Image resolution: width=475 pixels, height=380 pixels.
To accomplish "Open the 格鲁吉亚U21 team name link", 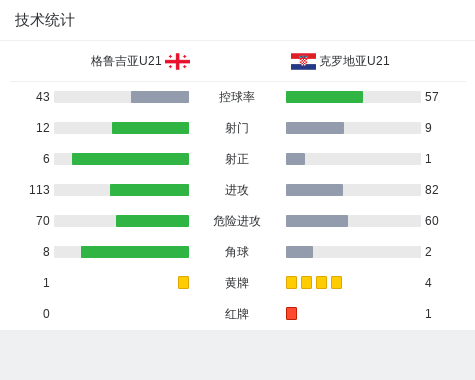I will 126,61.
